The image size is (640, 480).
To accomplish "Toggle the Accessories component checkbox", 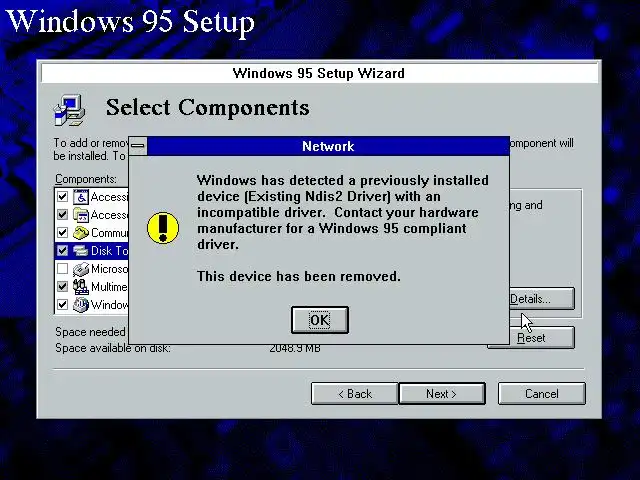I will coord(62,215).
